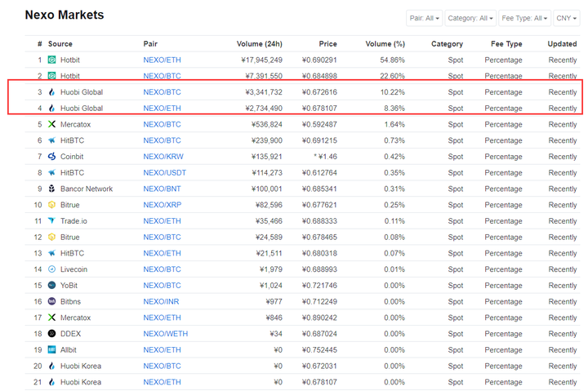This screenshot has width=588, height=391.
Task: Open the Hotbit exchange name in row 1
Action: (70, 60)
